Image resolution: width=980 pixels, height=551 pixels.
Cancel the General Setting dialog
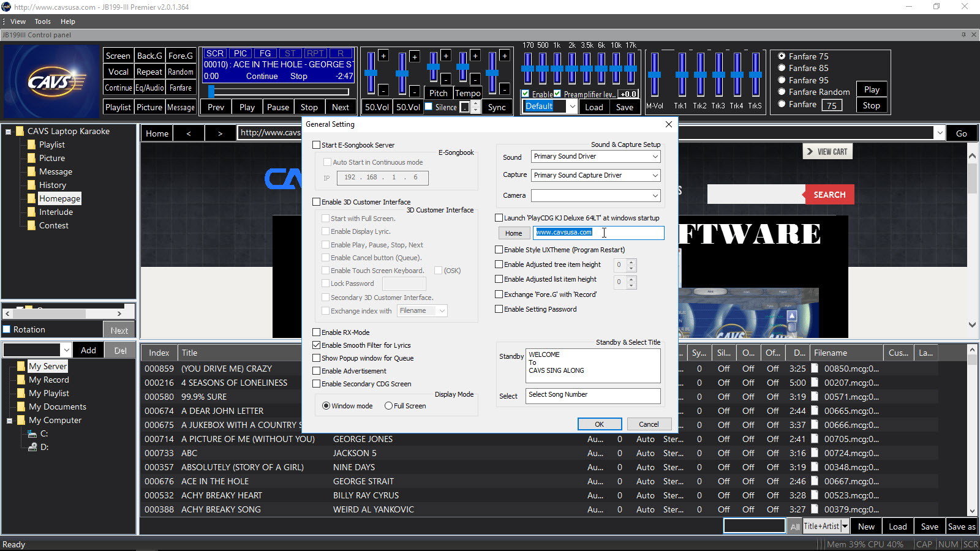pos(649,424)
